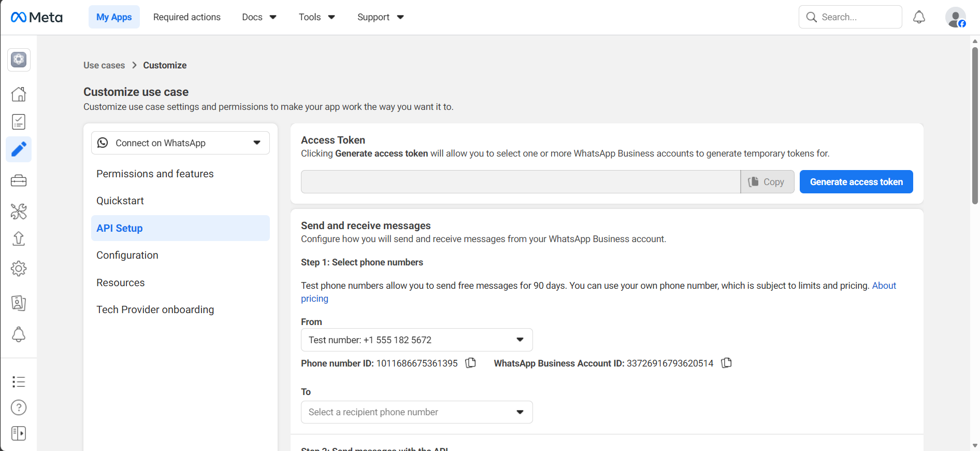Switch to the Configuration section
Screen dimensions: 980x451
[127, 255]
